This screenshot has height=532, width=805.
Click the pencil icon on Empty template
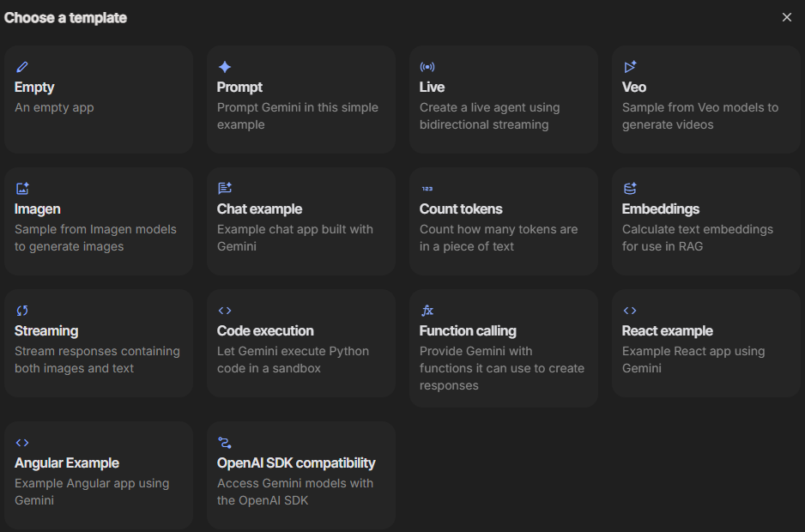22,67
